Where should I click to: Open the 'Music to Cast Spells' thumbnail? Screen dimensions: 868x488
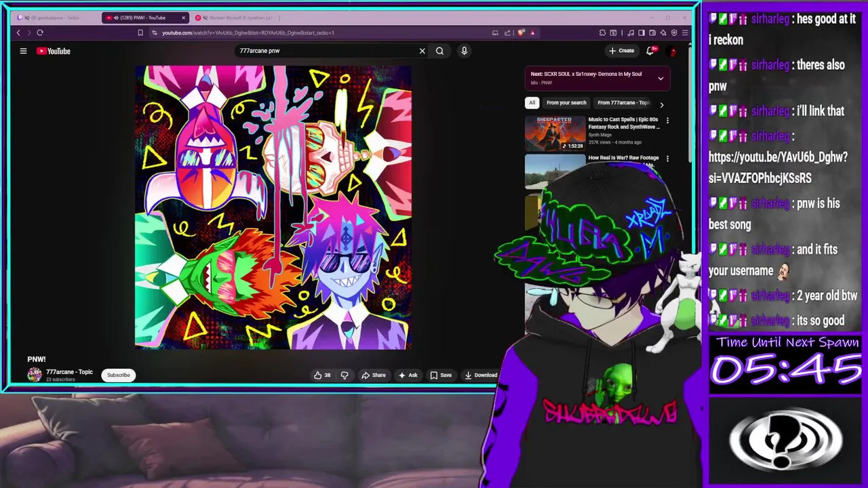(555, 134)
